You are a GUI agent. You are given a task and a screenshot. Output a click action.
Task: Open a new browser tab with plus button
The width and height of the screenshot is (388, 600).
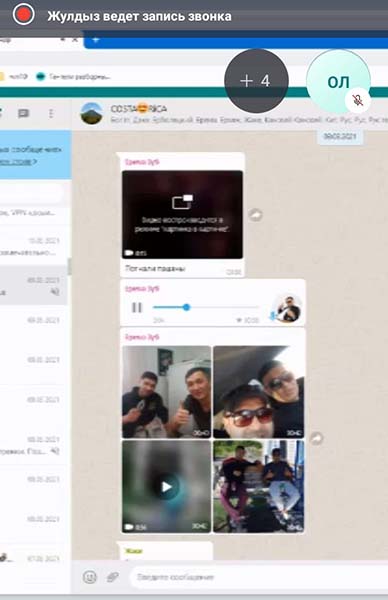click(96, 39)
